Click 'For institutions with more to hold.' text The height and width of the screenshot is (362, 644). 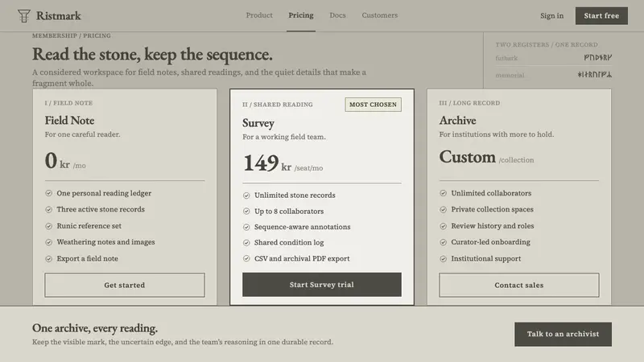[x=496, y=134]
